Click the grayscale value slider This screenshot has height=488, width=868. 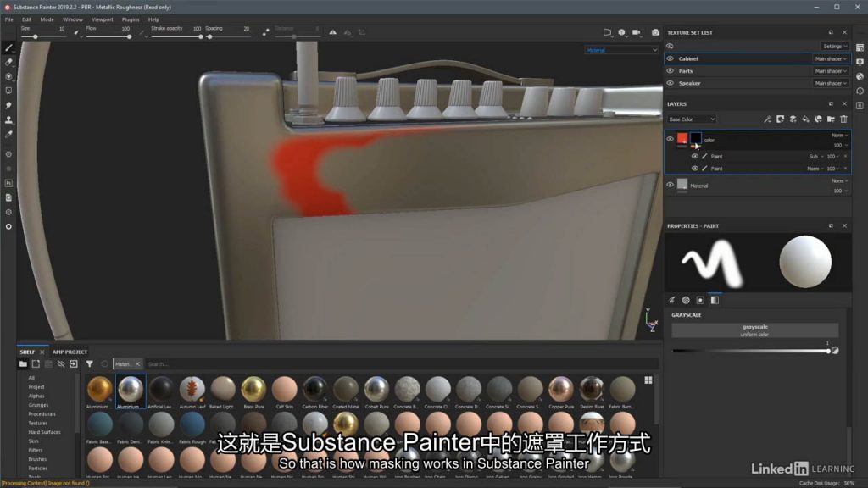click(x=751, y=351)
